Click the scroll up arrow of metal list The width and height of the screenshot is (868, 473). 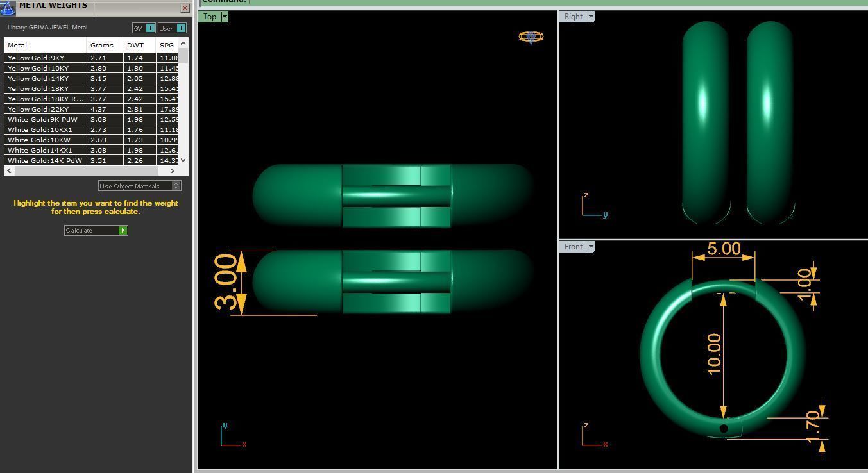click(183, 42)
